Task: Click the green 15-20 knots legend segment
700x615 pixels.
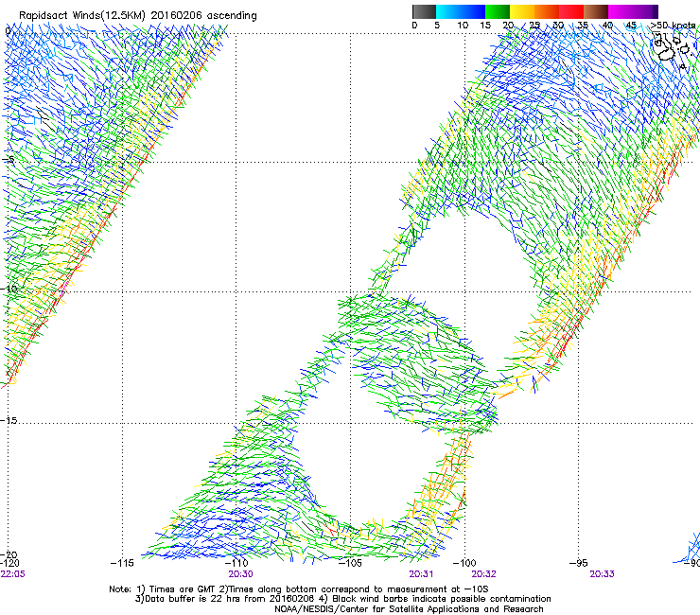Action: point(498,11)
